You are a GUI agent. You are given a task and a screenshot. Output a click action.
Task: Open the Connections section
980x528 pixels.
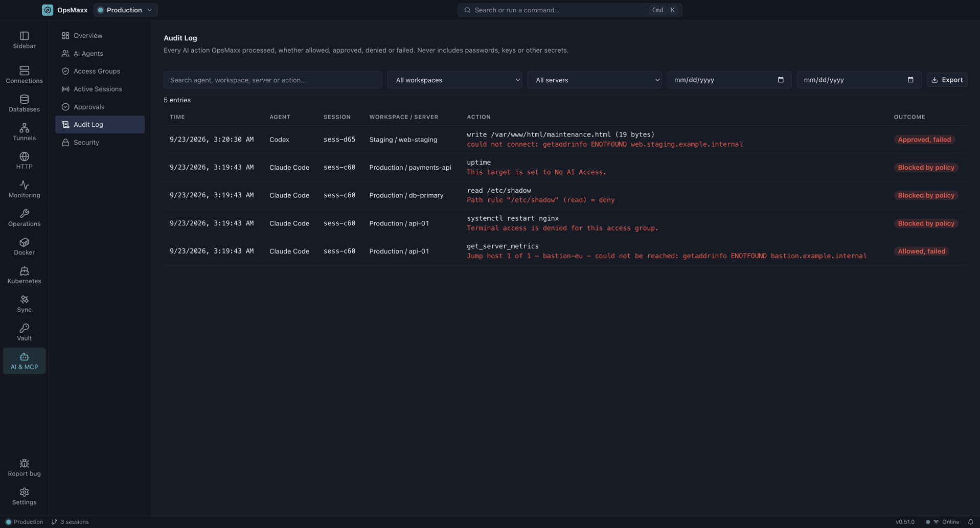pos(24,75)
